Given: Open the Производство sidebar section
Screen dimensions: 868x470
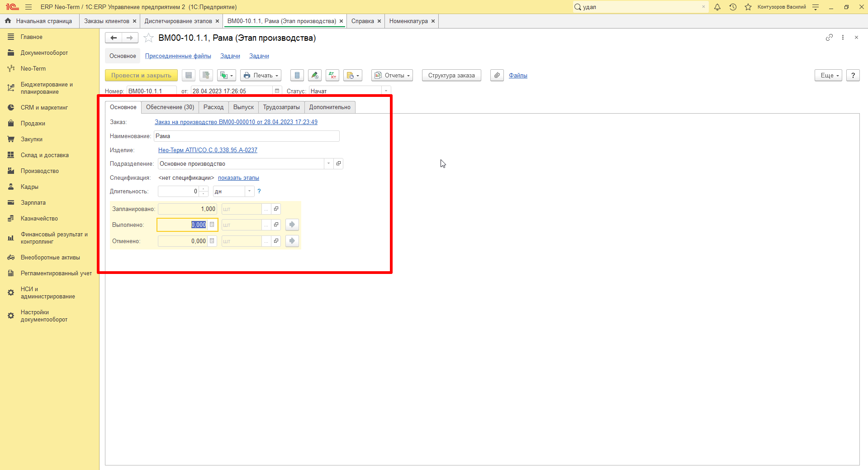Looking at the screenshot, I should pos(40,171).
